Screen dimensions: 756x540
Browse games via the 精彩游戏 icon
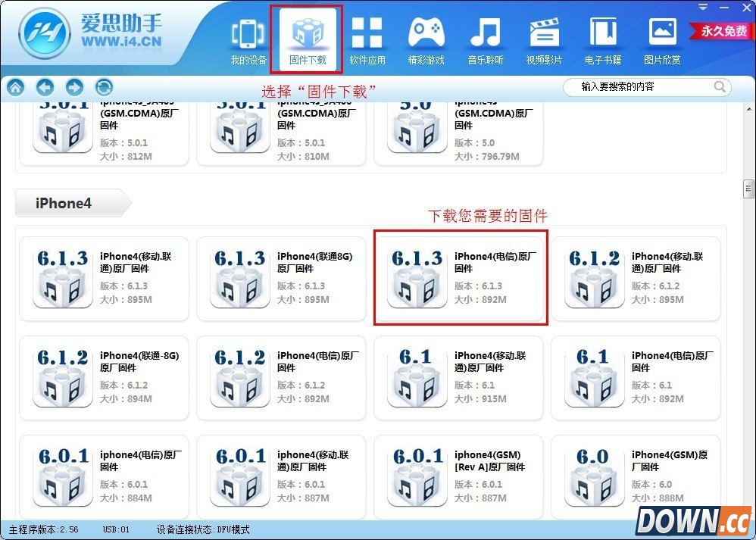click(x=426, y=38)
